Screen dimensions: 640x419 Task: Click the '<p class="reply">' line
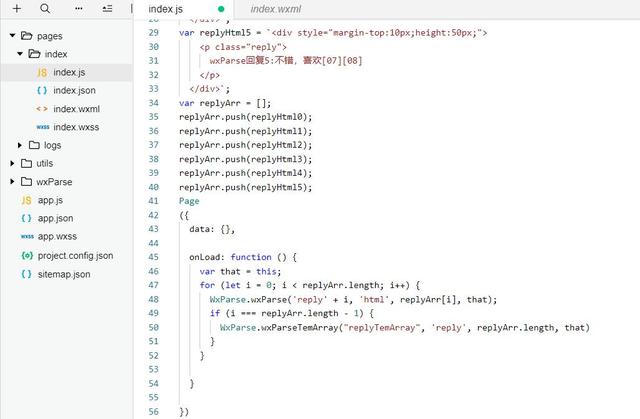pyautogui.click(x=243, y=47)
